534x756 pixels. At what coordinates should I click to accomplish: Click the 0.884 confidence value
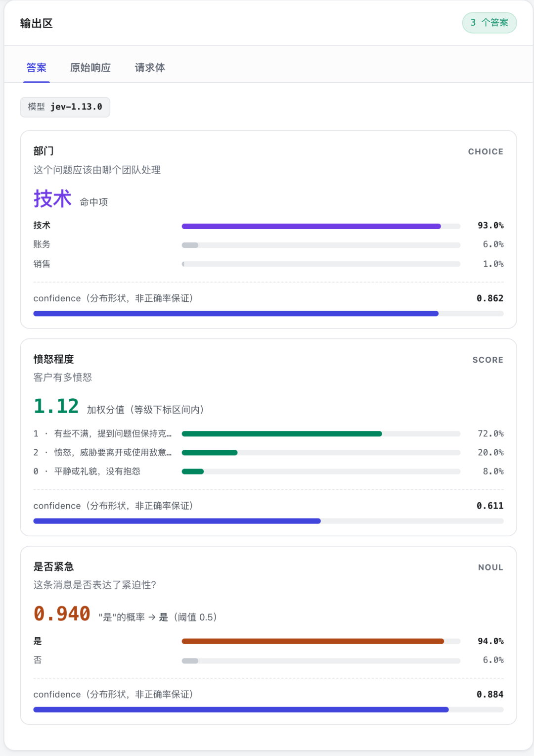pyautogui.click(x=490, y=694)
